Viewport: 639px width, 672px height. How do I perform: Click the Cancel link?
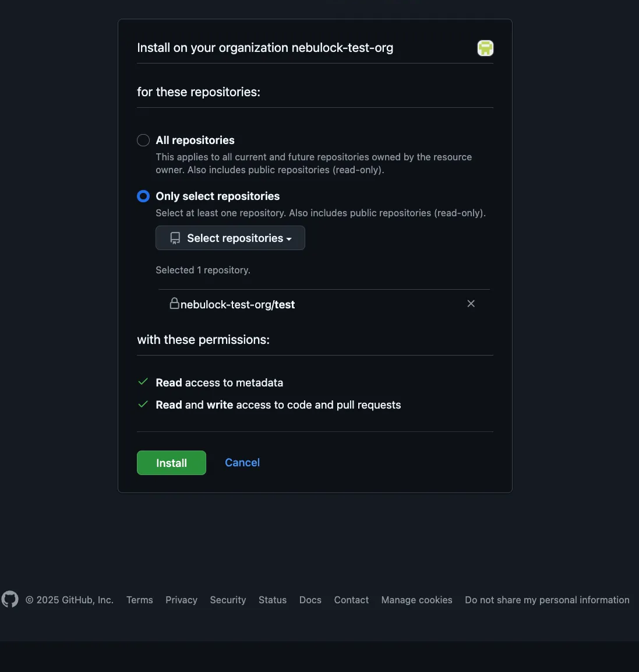[x=242, y=462]
